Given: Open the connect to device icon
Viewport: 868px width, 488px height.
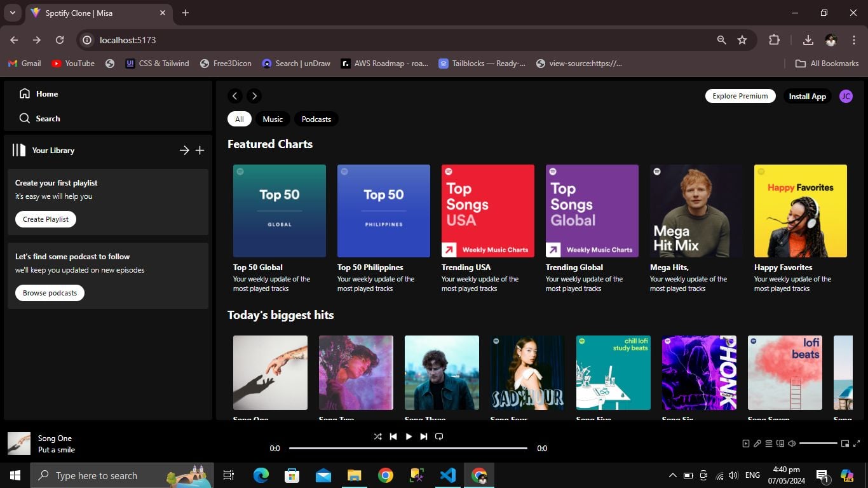Looking at the screenshot, I should tap(780, 444).
